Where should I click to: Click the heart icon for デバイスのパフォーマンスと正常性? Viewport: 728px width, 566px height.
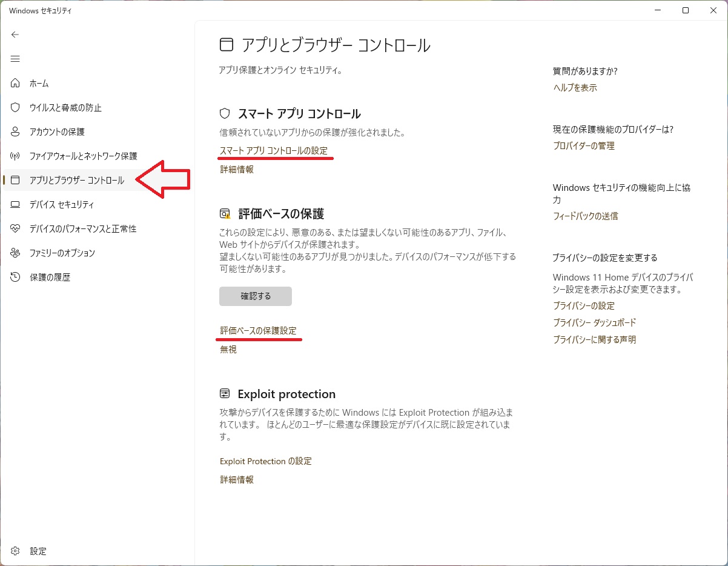point(16,228)
